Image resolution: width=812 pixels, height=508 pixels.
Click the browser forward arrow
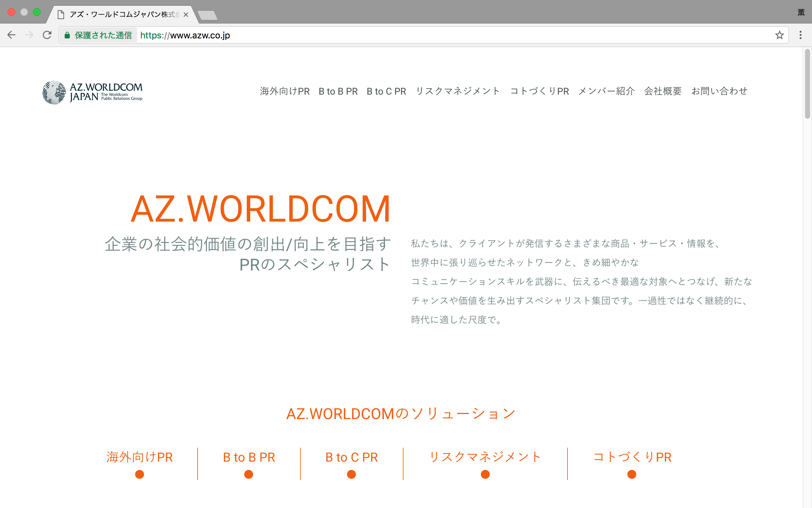tap(29, 35)
